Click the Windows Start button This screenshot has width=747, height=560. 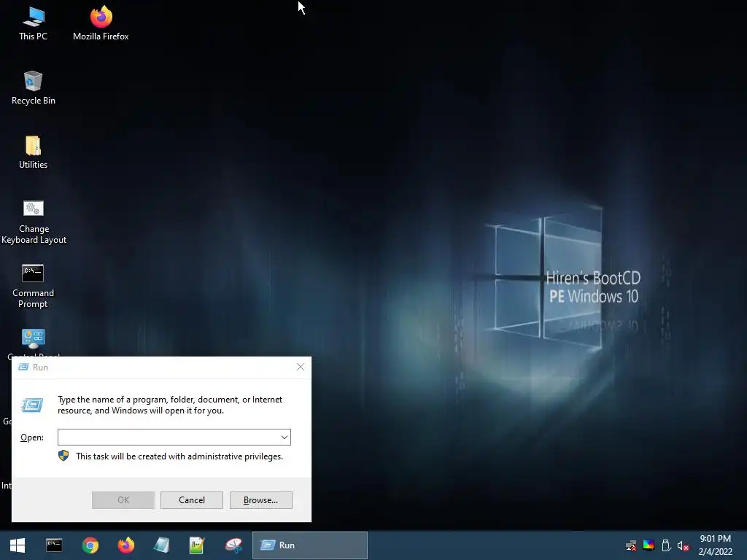tap(18, 545)
